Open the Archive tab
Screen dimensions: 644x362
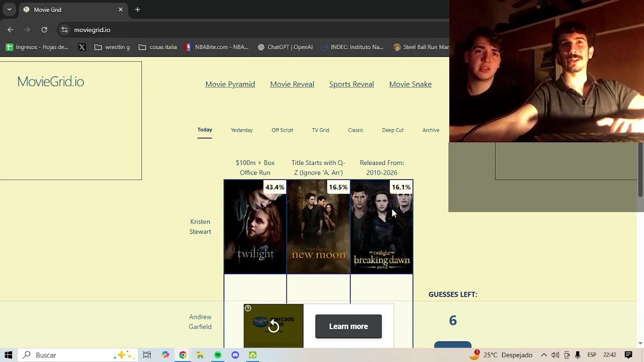pos(431,130)
